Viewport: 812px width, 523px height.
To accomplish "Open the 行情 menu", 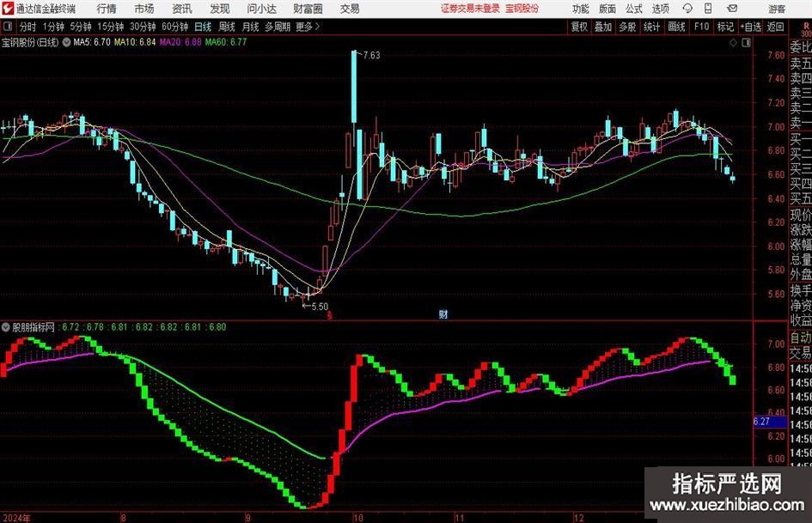I will tap(107, 9).
